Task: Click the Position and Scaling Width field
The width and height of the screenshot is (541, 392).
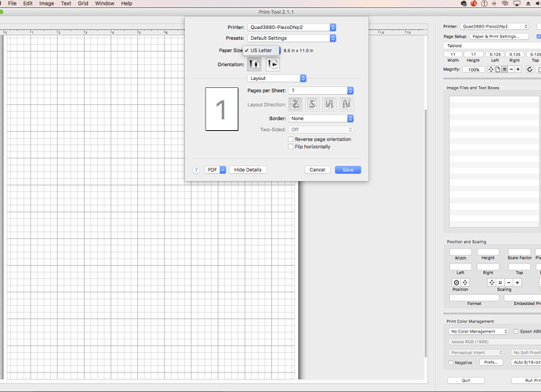Action: tap(460, 252)
